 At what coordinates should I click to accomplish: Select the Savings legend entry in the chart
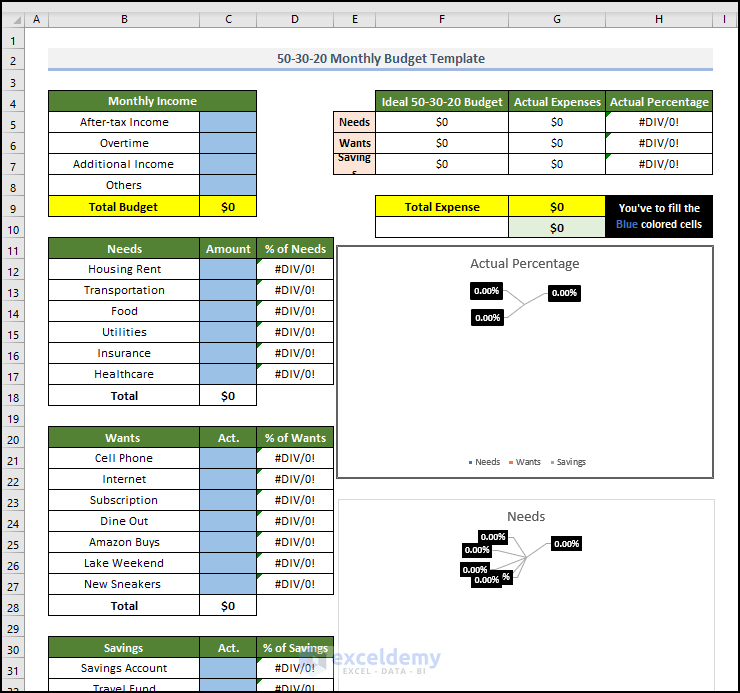click(567, 462)
